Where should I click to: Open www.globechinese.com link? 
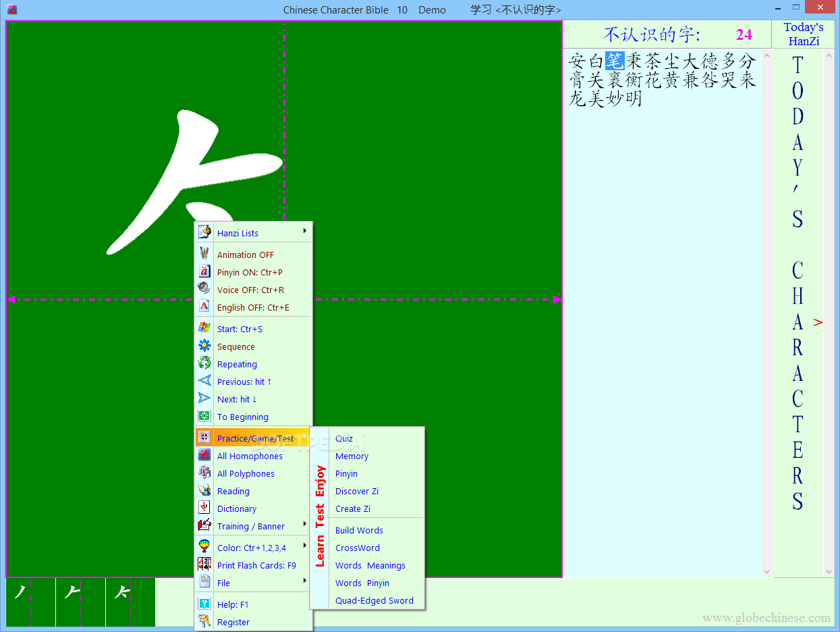click(x=766, y=617)
